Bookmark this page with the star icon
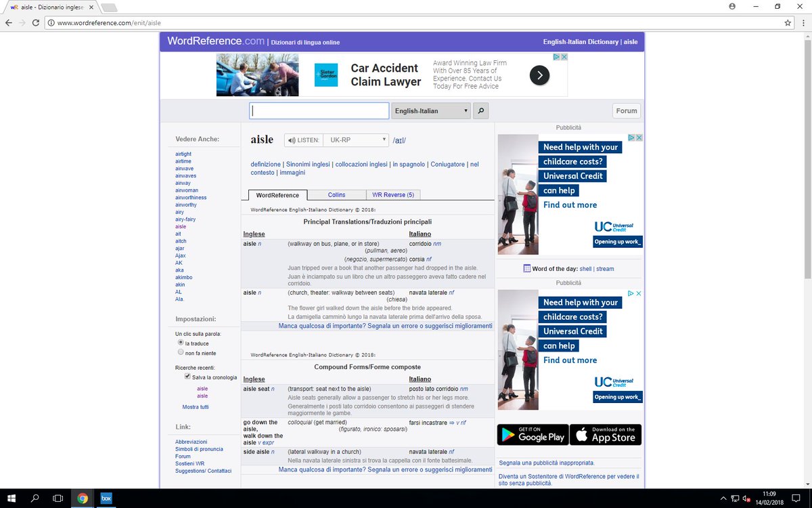 click(x=788, y=22)
